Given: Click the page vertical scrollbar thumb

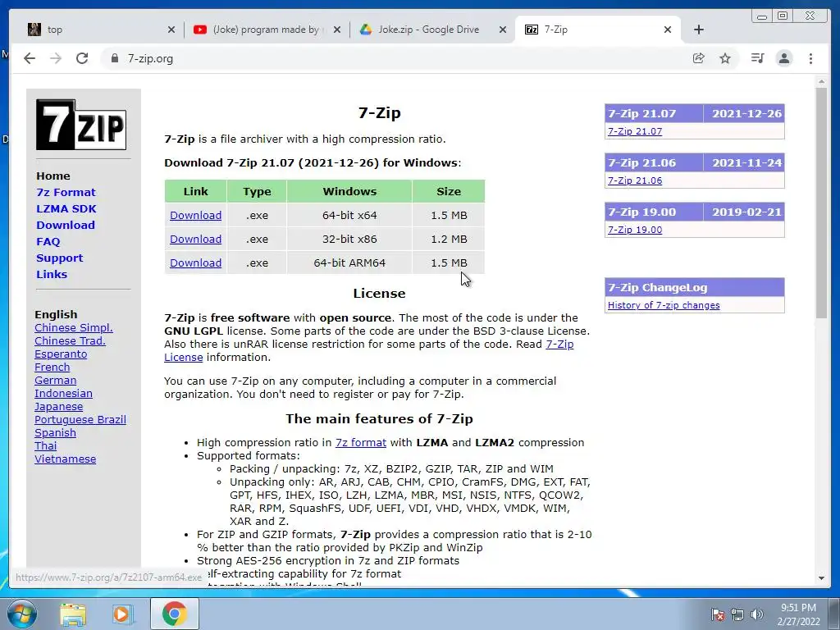Looking at the screenshot, I should tap(821, 203).
